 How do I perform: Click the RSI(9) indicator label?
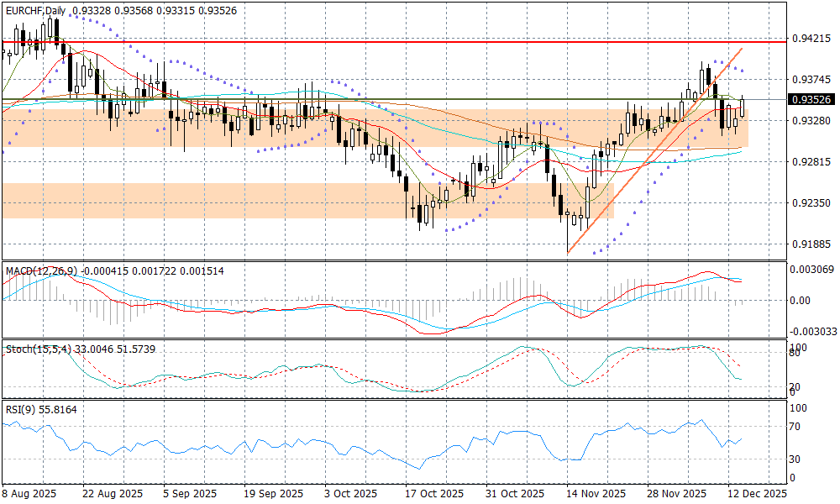[20, 410]
